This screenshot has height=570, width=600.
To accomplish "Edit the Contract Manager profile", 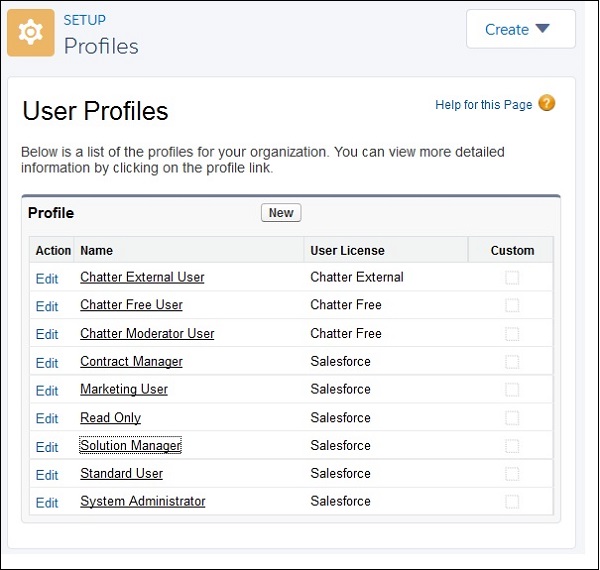I will [x=47, y=363].
